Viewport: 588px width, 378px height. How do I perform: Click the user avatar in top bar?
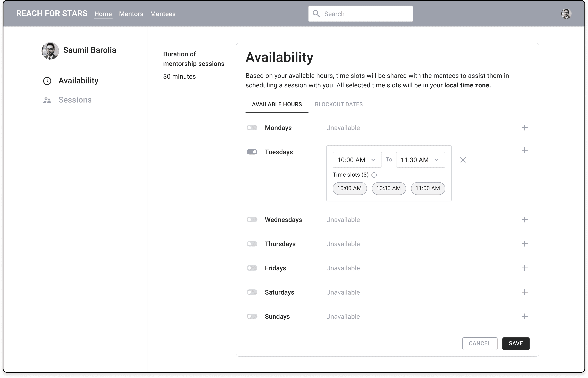coord(566,14)
